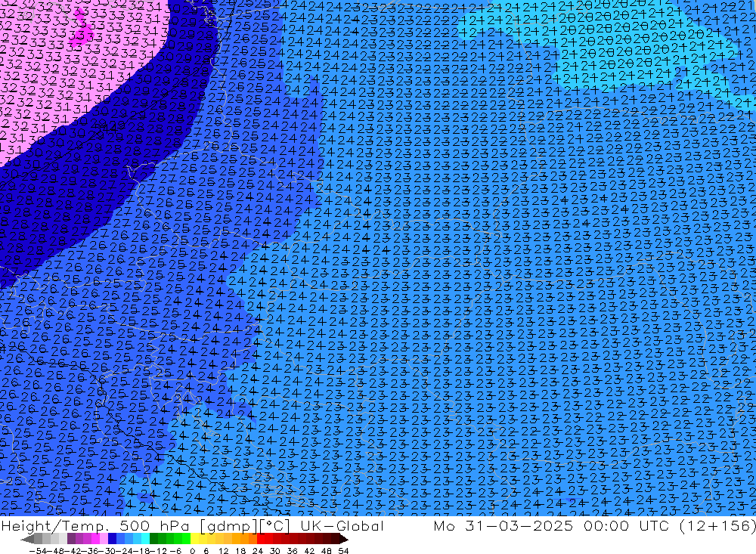Click the 'UK-Global' model name
The image size is (756, 554).
tap(342, 526)
